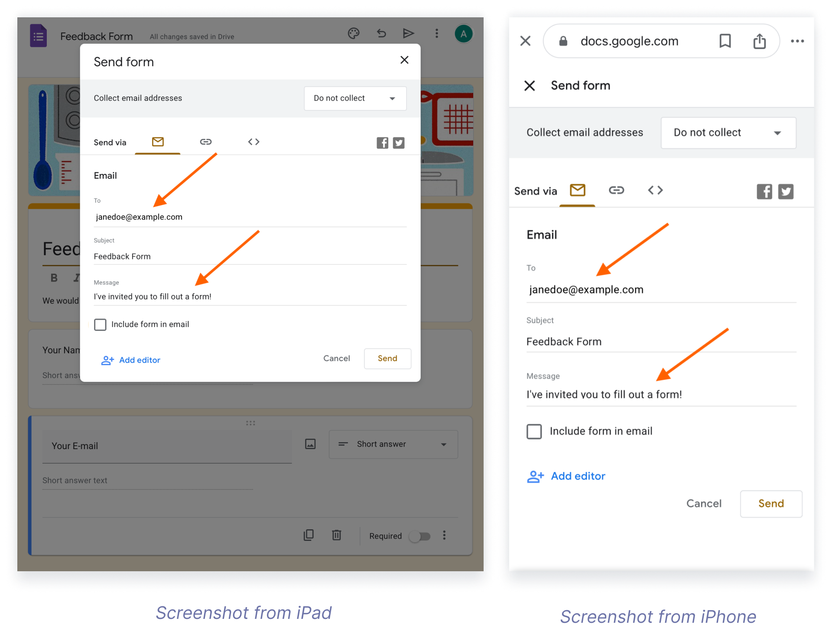This screenshot has height=644, width=832.
Task: Add image to the Your E-mail question
Action: click(310, 444)
